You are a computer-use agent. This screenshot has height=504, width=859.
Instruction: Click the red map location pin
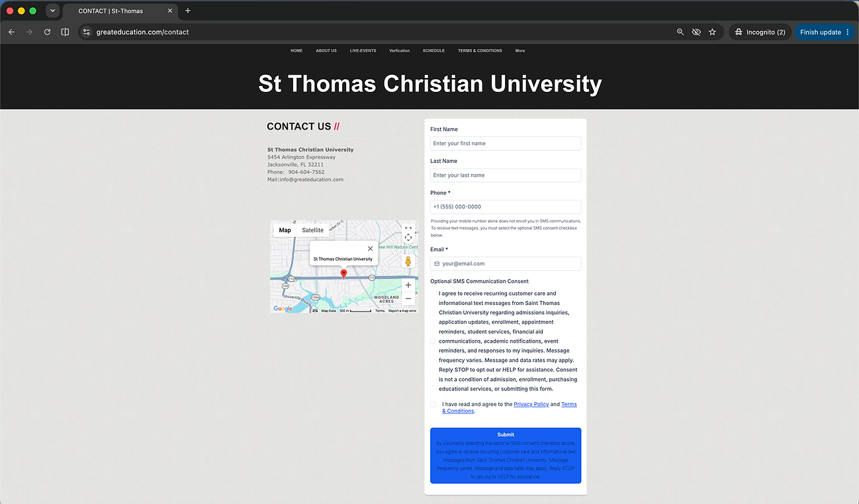tap(343, 274)
